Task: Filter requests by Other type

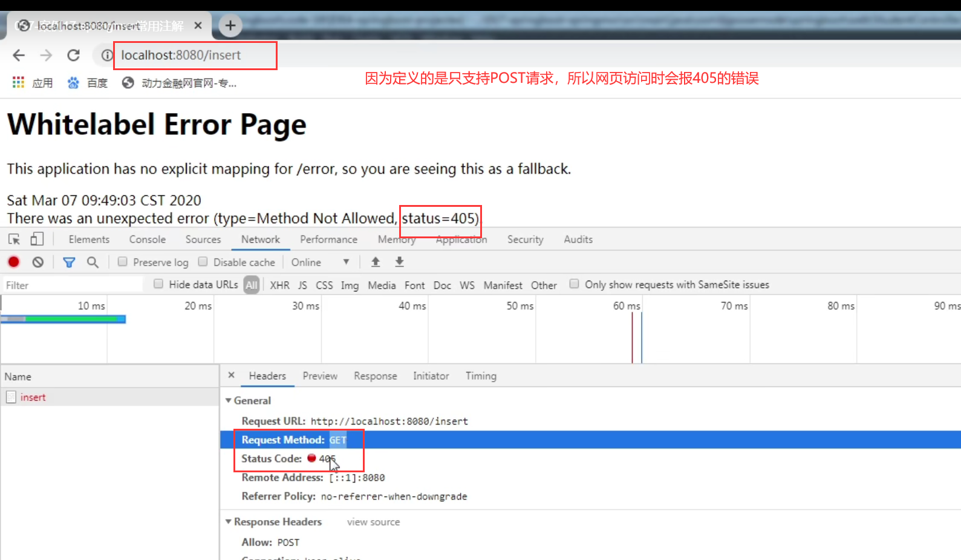Action: (544, 285)
